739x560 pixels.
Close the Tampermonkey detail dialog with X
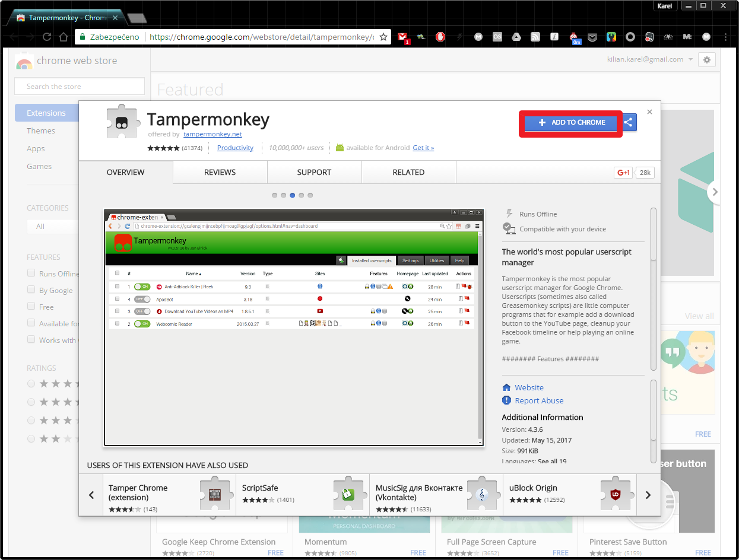(x=649, y=112)
